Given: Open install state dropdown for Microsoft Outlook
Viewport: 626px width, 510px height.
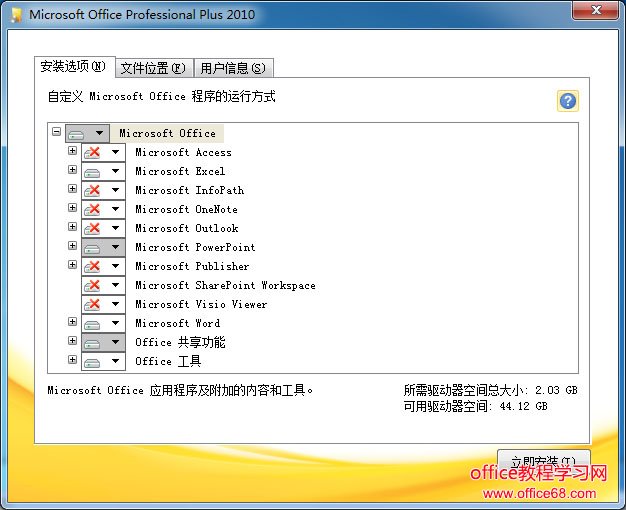Looking at the screenshot, I should (103, 228).
